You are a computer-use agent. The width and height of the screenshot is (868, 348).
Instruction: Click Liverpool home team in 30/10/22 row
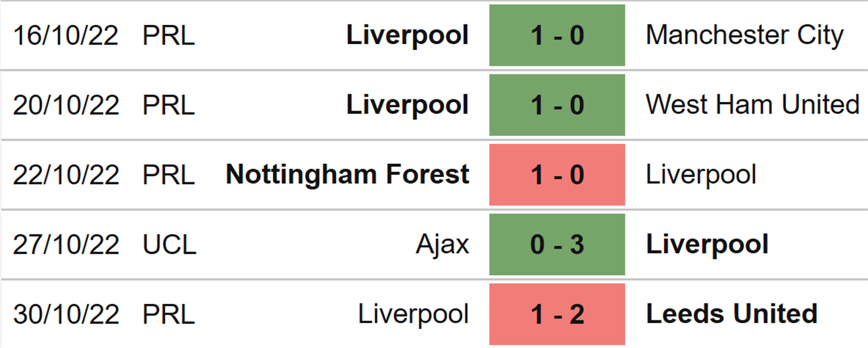click(x=414, y=314)
